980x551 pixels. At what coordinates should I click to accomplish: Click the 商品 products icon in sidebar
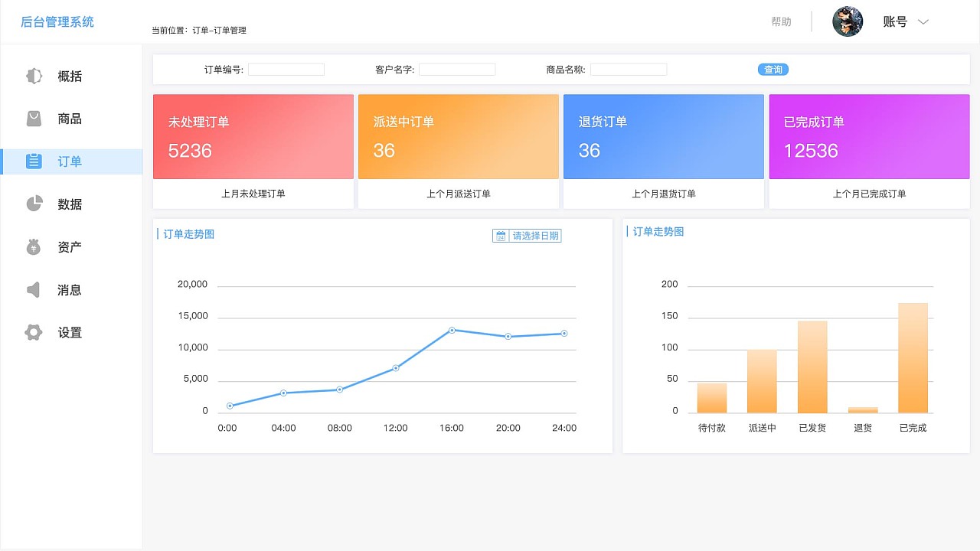pyautogui.click(x=33, y=119)
